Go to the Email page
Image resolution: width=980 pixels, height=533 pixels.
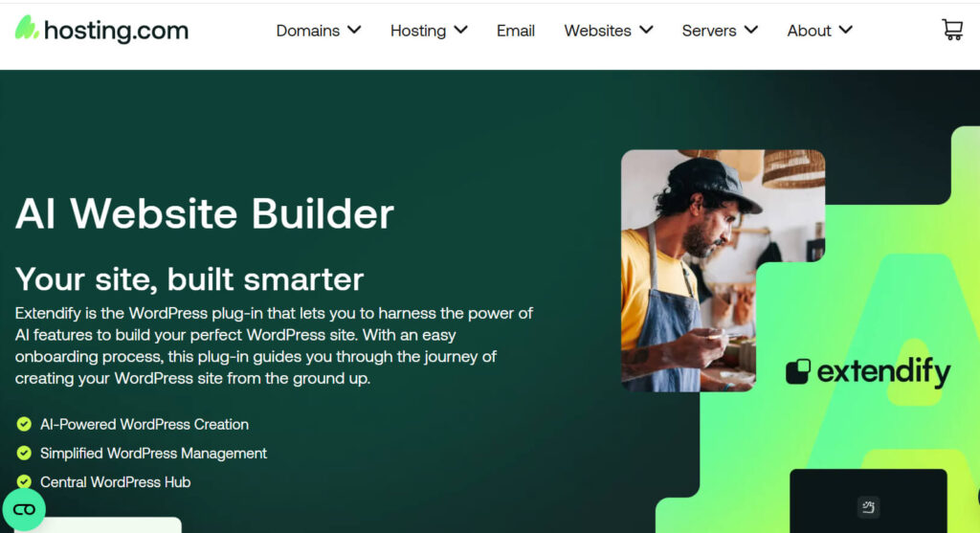(516, 31)
